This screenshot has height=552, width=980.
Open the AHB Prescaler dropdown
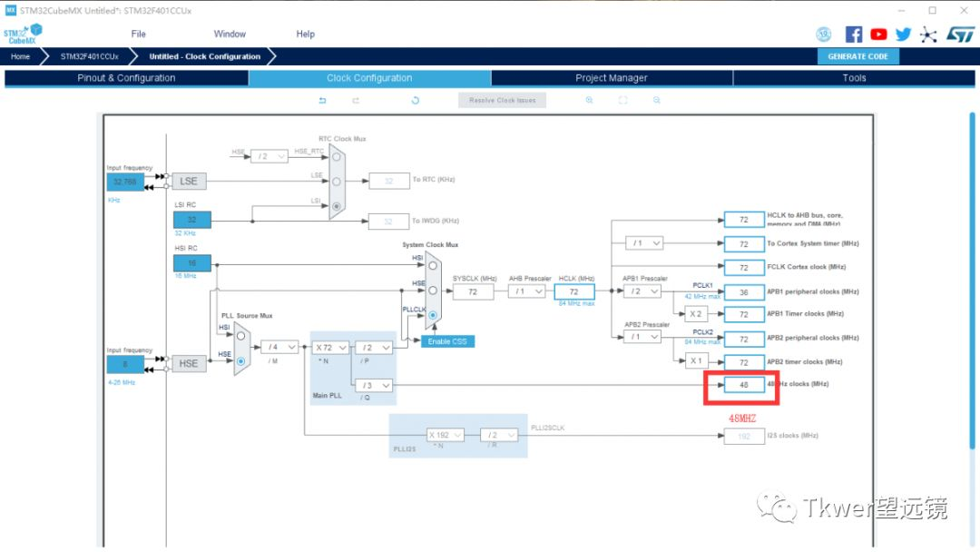click(x=526, y=291)
